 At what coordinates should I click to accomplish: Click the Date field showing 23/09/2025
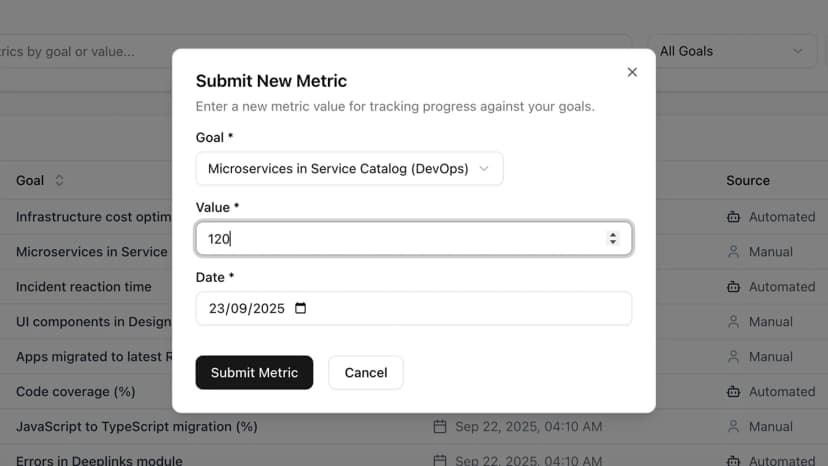click(247, 309)
